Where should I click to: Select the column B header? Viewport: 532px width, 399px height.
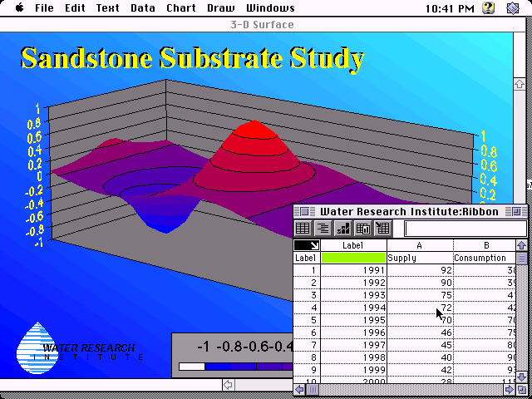(x=485, y=245)
